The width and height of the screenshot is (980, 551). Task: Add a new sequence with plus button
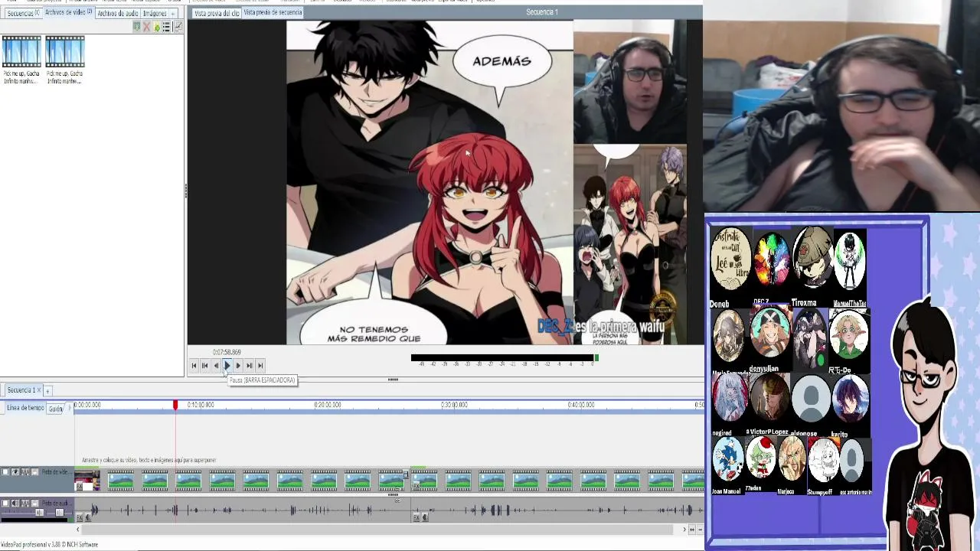47,391
